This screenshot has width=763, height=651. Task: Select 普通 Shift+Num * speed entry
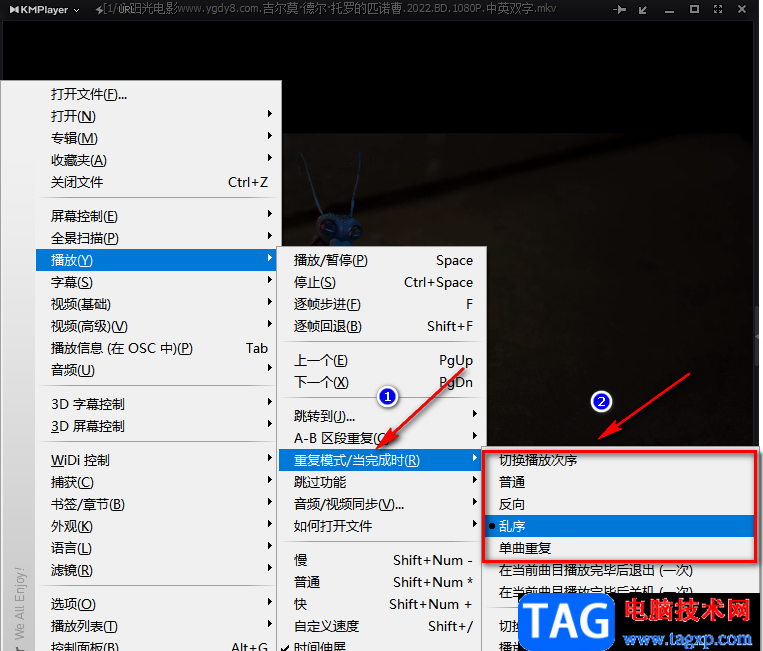tap(380, 582)
